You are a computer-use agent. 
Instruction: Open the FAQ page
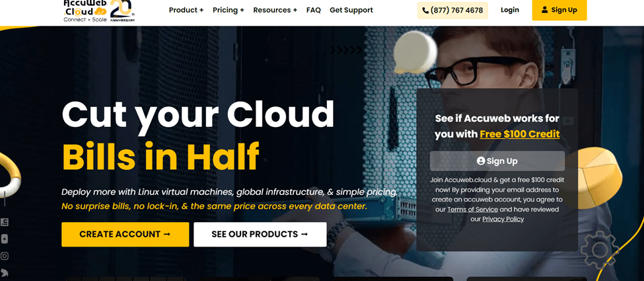pos(313,10)
